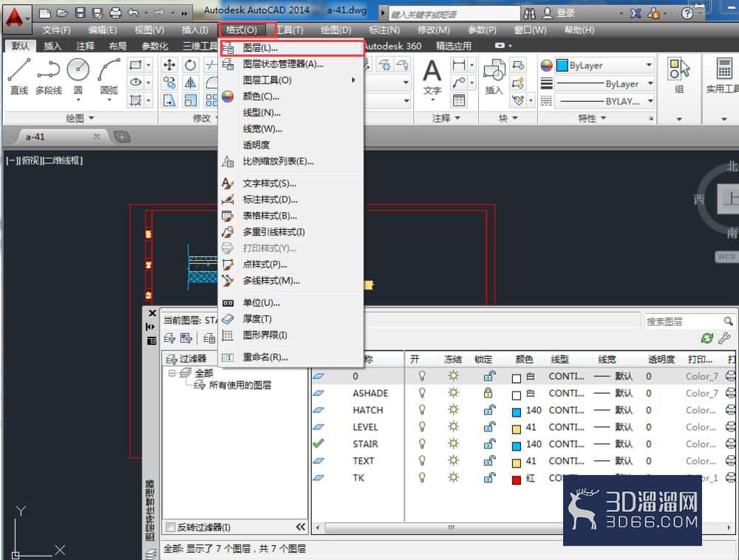
Task: Toggle freeze sun icon for layer TEXT
Action: pos(453,460)
